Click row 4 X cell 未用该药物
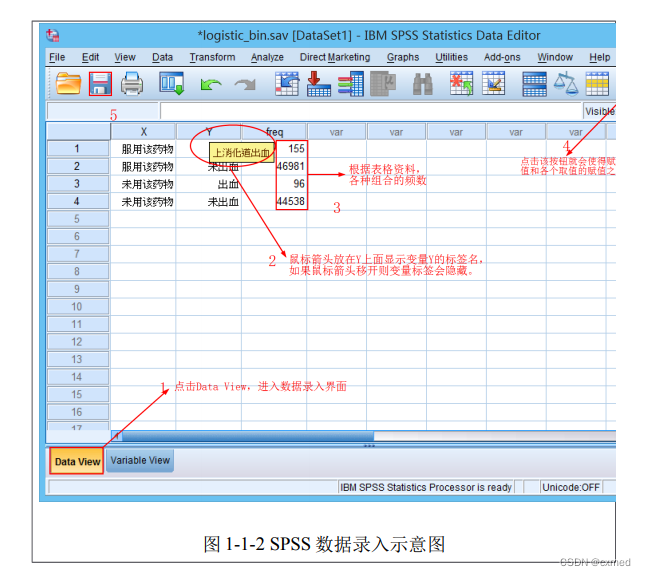The image size is (646, 576). coord(143,201)
